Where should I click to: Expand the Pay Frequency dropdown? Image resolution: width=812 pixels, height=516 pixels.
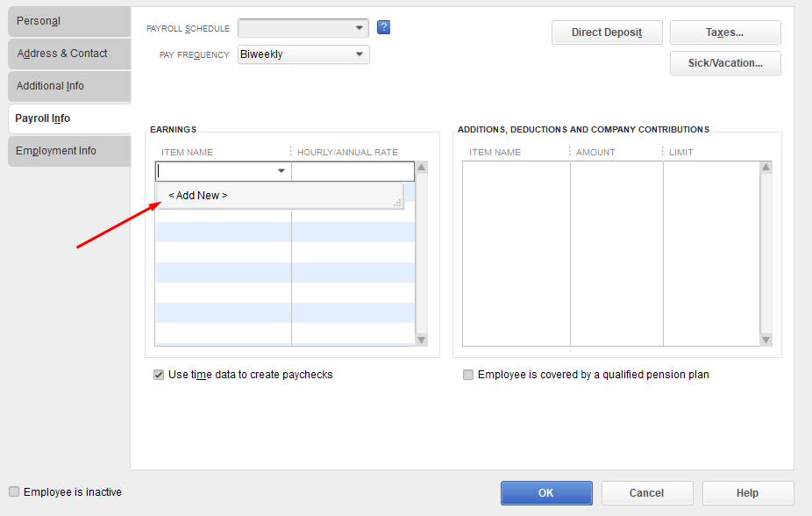pos(360,54)
